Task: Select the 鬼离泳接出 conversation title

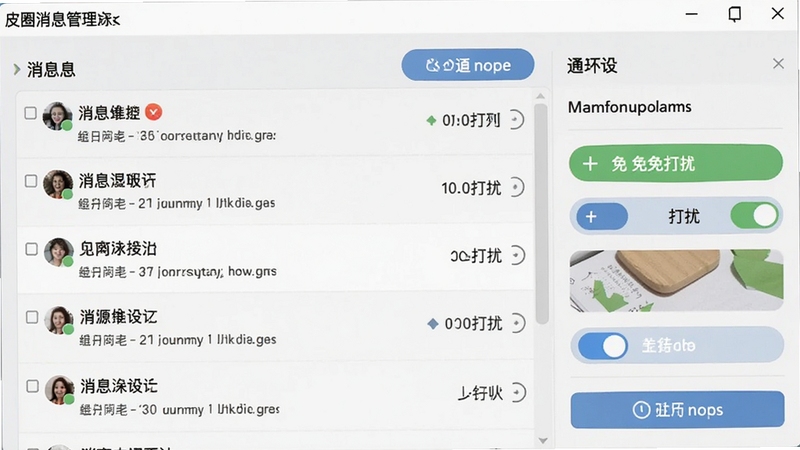Action: coord(118,249)
